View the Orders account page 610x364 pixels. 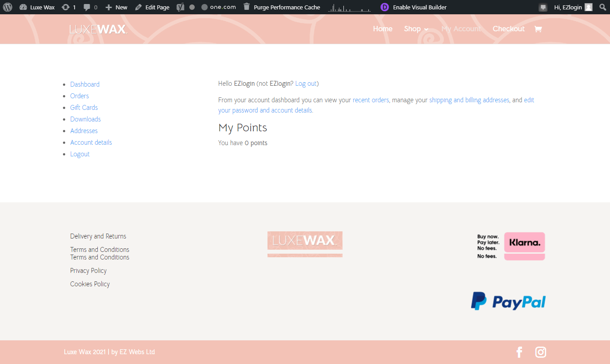coord(79,96)
